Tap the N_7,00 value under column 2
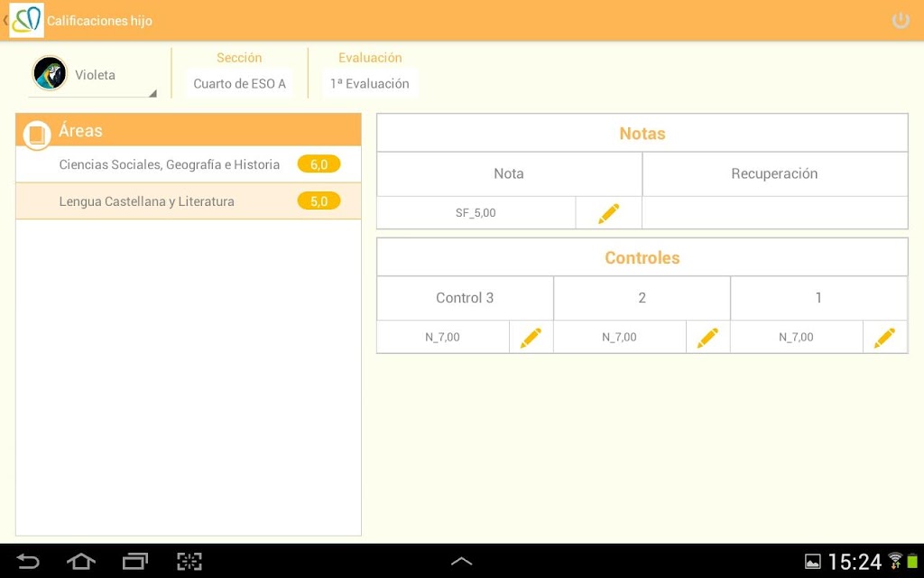 (x=619, y=338)
